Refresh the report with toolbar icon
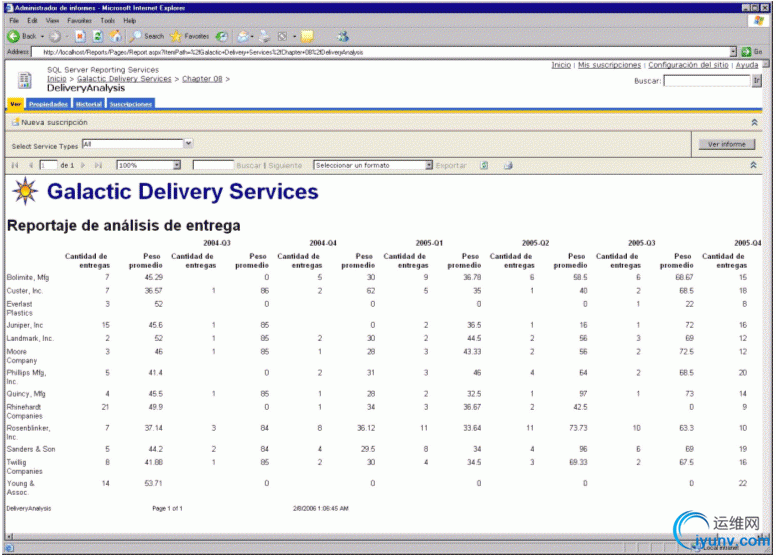 point(484,165)
